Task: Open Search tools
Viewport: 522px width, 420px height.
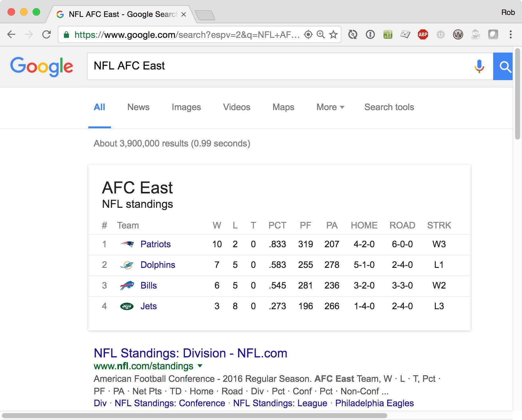Action: point(389,107)
